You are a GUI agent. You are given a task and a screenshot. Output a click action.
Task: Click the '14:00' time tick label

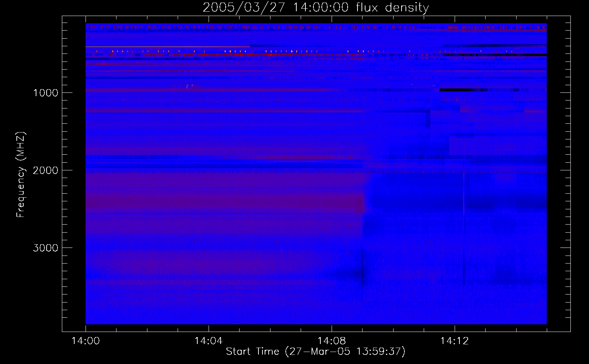click(86, 341)
